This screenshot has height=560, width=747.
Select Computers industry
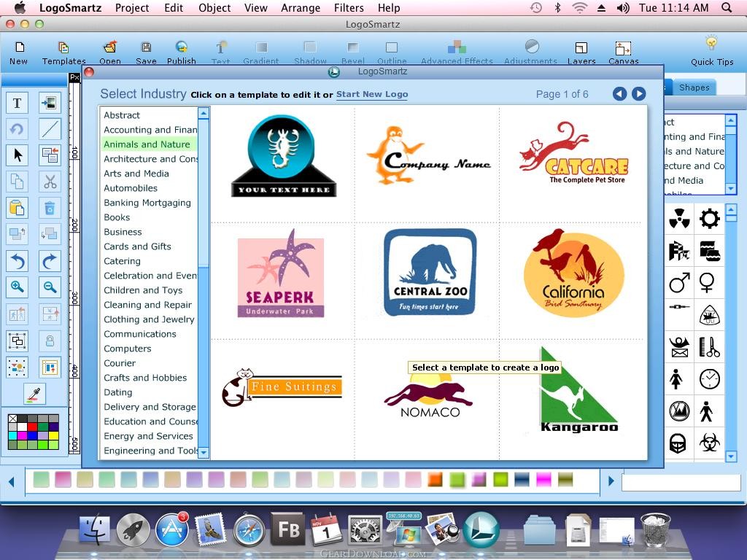(x=149, y=349)
